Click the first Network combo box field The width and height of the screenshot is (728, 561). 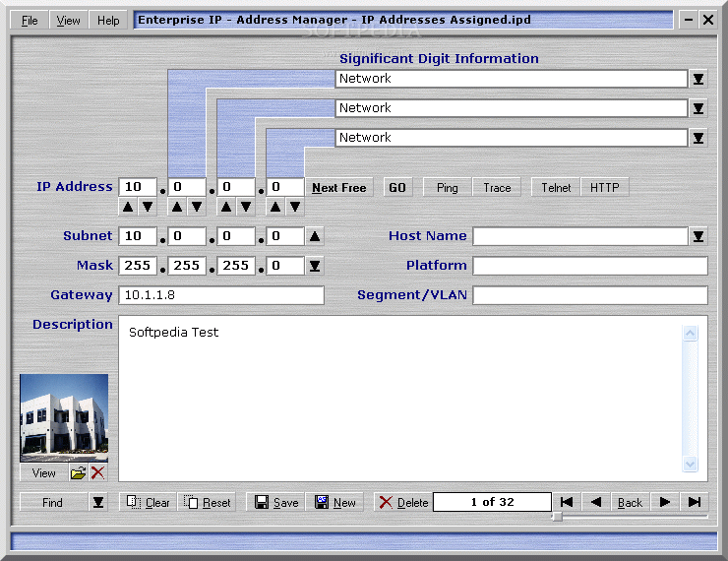(512, 79)
